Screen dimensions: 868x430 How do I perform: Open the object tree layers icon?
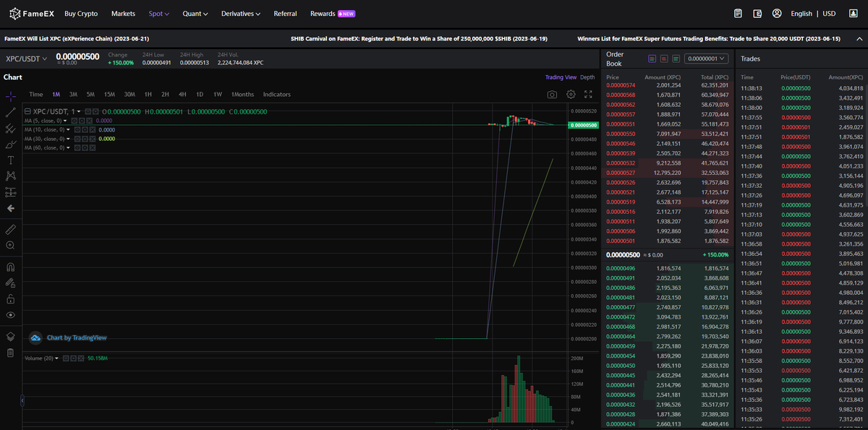click(x=10, y=337)
